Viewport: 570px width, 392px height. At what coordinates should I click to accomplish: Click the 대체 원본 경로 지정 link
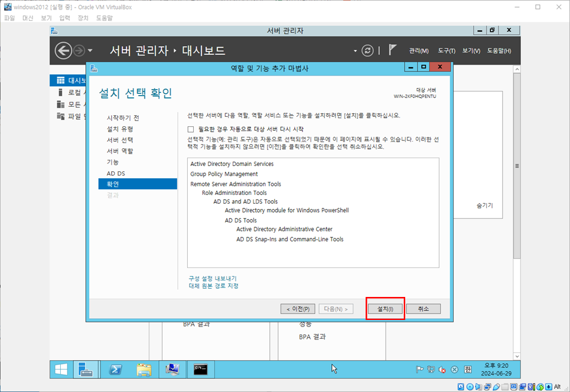tap(214, 286)
